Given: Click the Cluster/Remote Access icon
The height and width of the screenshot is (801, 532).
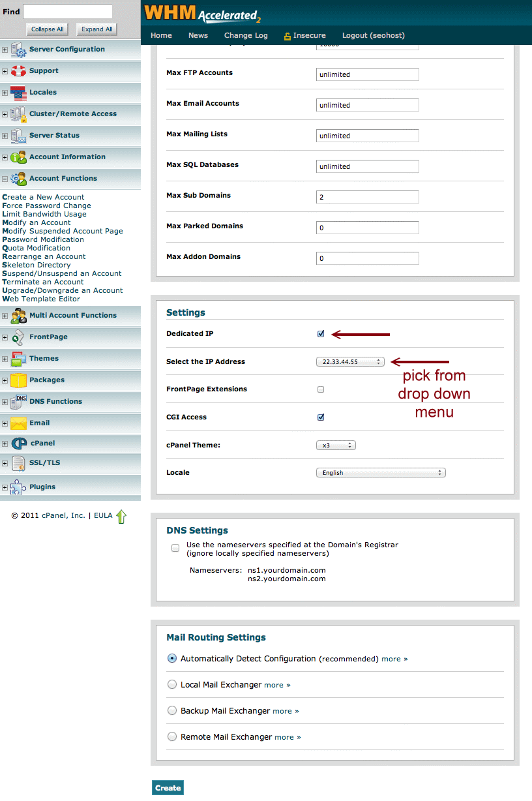Looking at the screenshot, I should [x=18, y=114].
